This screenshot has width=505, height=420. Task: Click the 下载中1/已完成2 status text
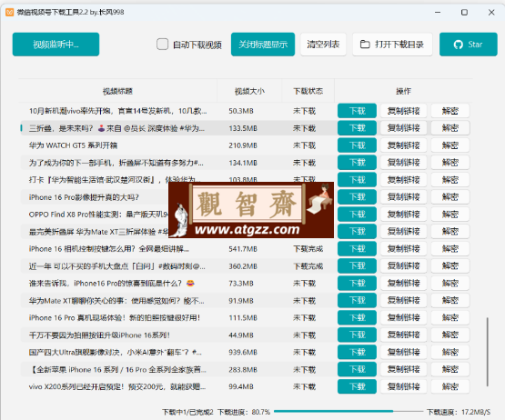[x=187, y=412]
